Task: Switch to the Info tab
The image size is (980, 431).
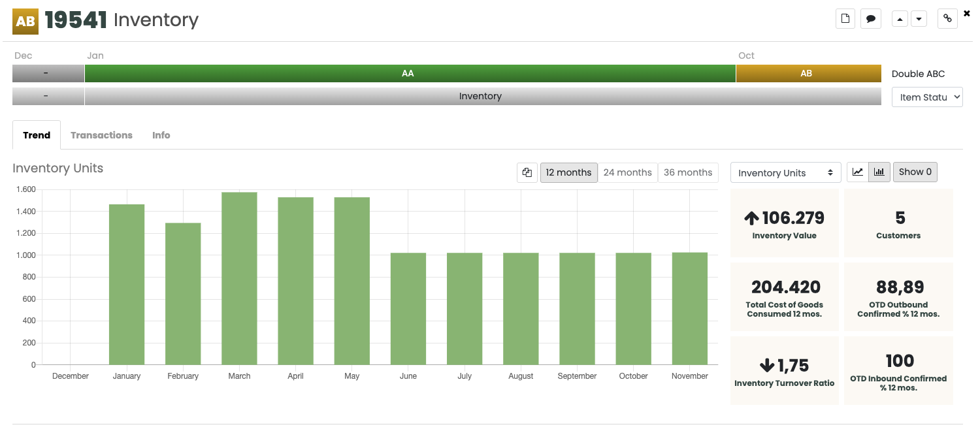Action: pyautogui.click(x=161, y=135)
